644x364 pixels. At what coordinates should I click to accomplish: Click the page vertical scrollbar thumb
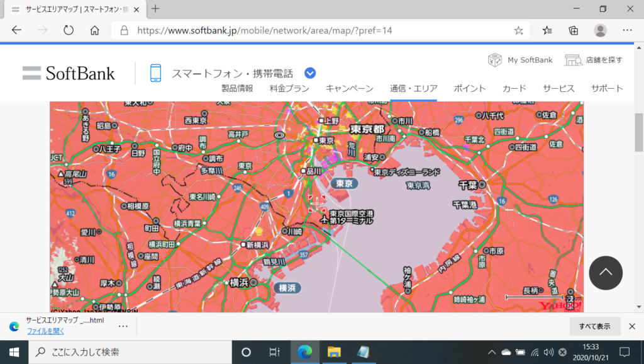point(639,132)
